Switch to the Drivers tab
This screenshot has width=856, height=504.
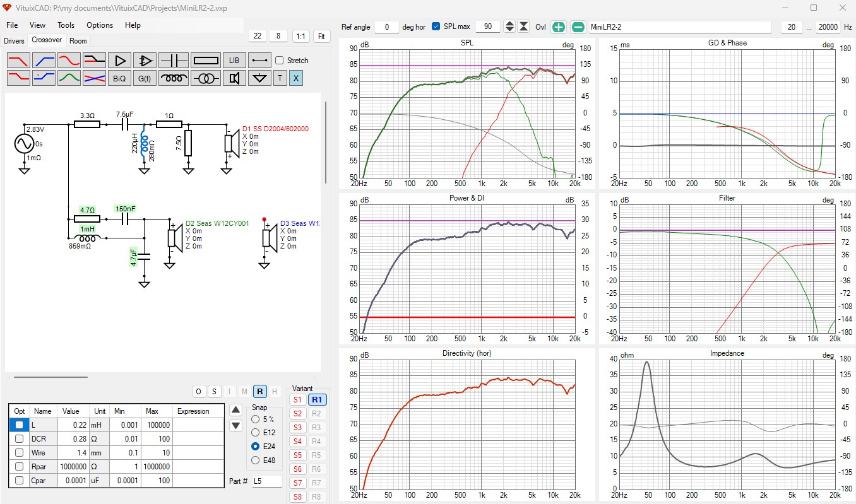click(x=14, y=41)
